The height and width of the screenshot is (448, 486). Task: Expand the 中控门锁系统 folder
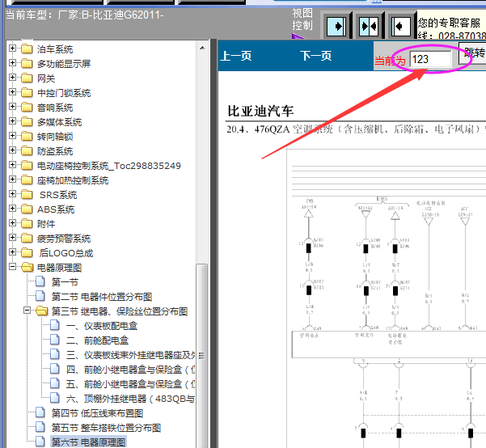pos(12,92)
